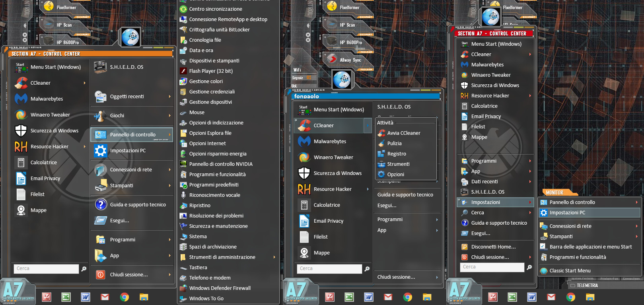Launch Pannello di controllo NVIDIA
The image size is (644, 305).
pos(220,164)
